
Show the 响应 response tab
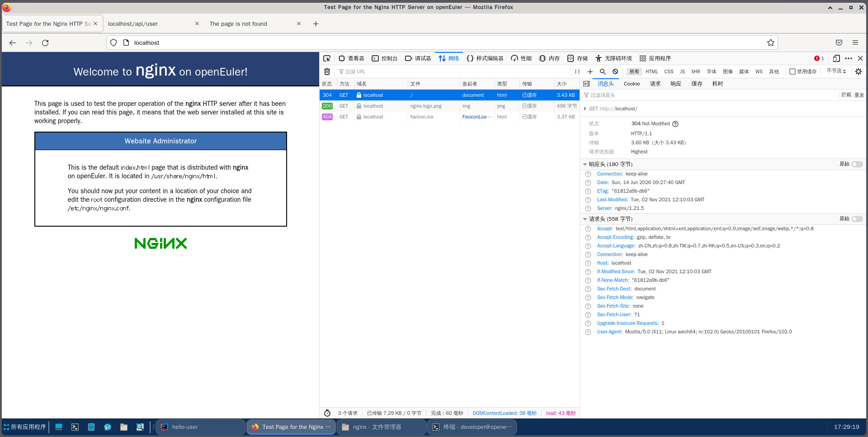(x=676, y=84)
